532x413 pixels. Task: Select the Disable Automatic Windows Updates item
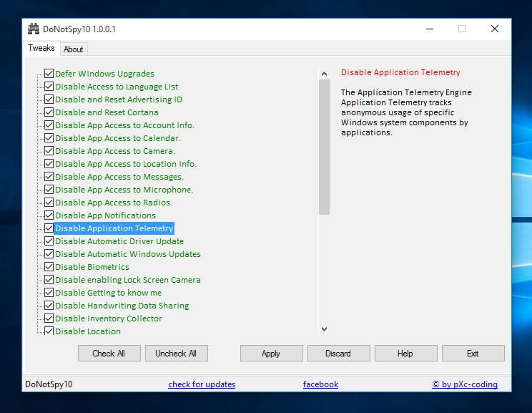click(x=128, y=254)
